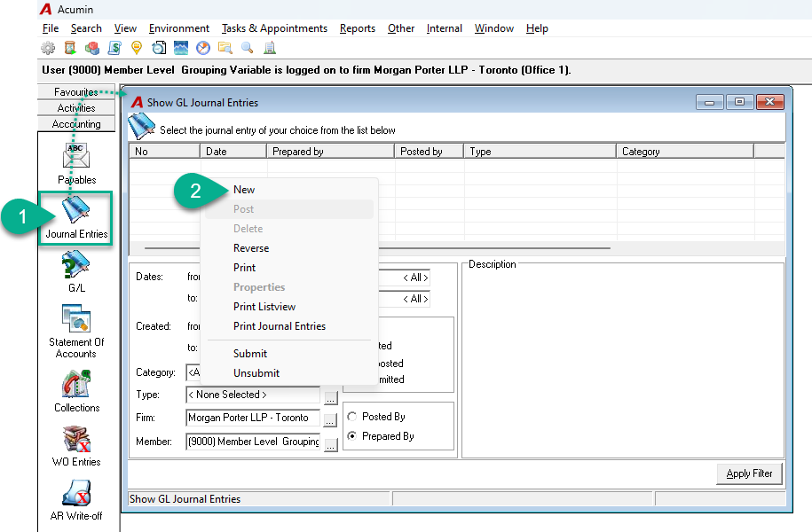812x532 pixels.
Task: Click inside the Description box
Action: pyautogui.click(x=623, y=363)
